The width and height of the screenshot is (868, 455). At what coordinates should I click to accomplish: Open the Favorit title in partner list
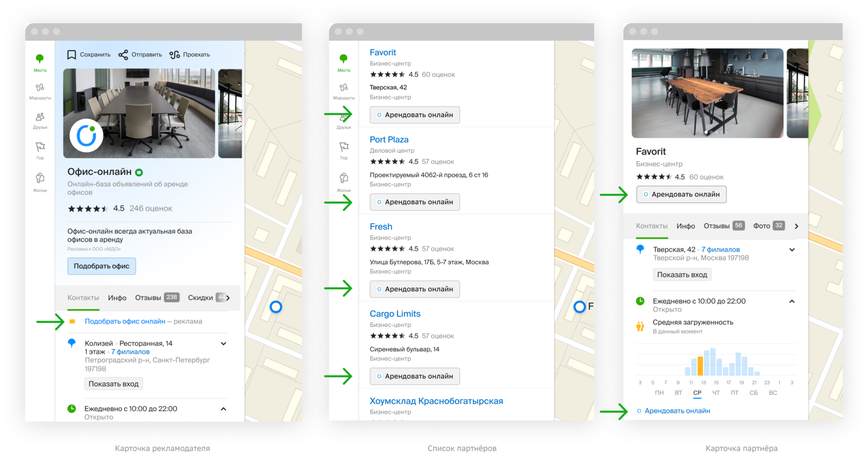383,52
